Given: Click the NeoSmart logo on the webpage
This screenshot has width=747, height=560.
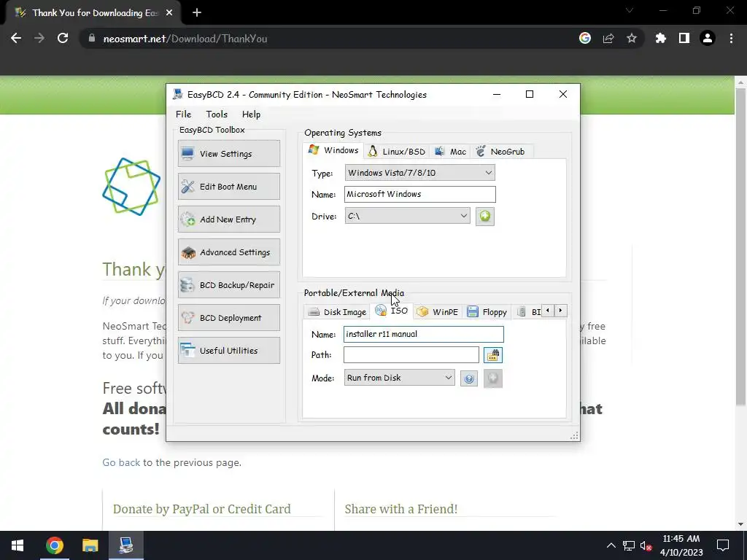Looking at the screenshot, I should coord(131,186).
